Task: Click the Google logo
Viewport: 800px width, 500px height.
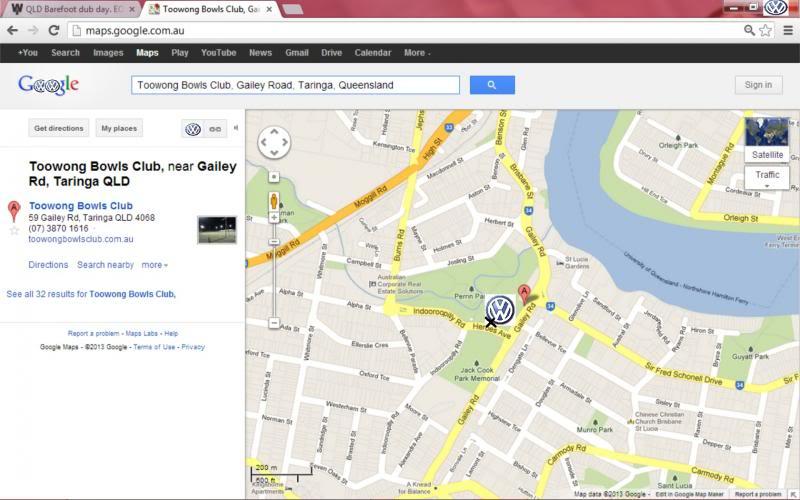Action: point(48,85)
